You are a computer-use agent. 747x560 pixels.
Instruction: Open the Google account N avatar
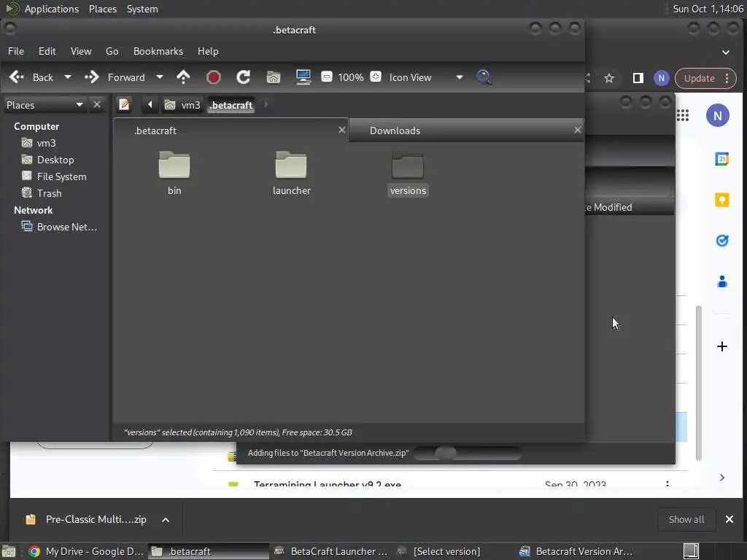click(718, 115)
